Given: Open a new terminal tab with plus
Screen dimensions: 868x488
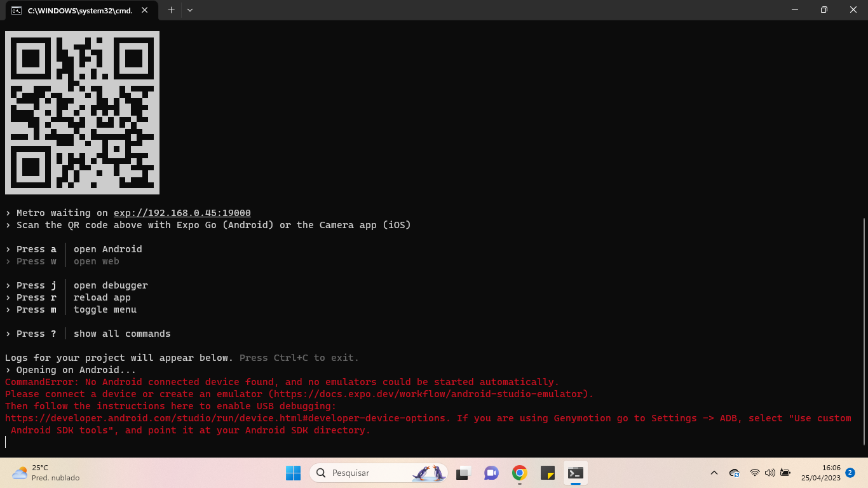Looking at the screenshot, I should coord(171,10).
